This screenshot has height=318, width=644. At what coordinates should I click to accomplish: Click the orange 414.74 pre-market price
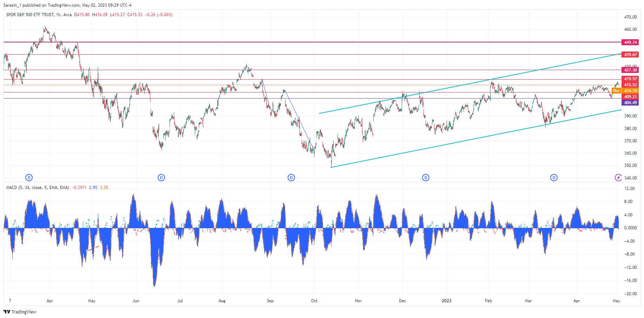pyautogui.click(x=630, y=91)
